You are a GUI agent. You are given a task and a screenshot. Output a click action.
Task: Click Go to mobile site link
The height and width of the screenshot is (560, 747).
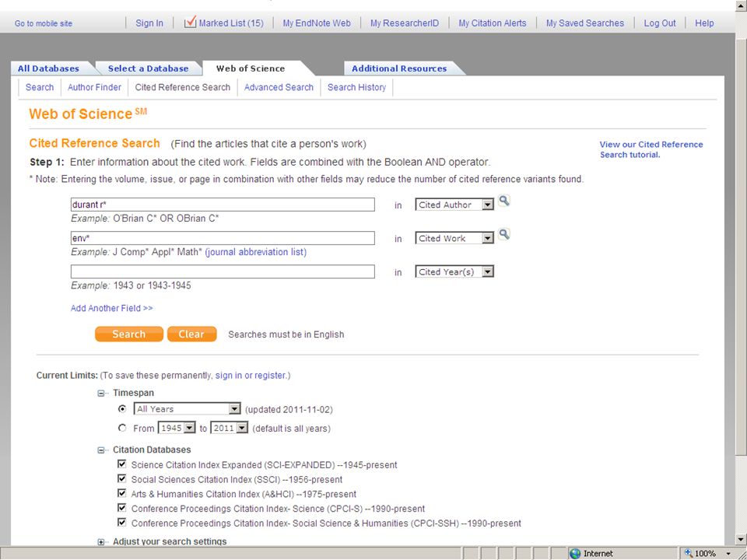pos(44,23)
